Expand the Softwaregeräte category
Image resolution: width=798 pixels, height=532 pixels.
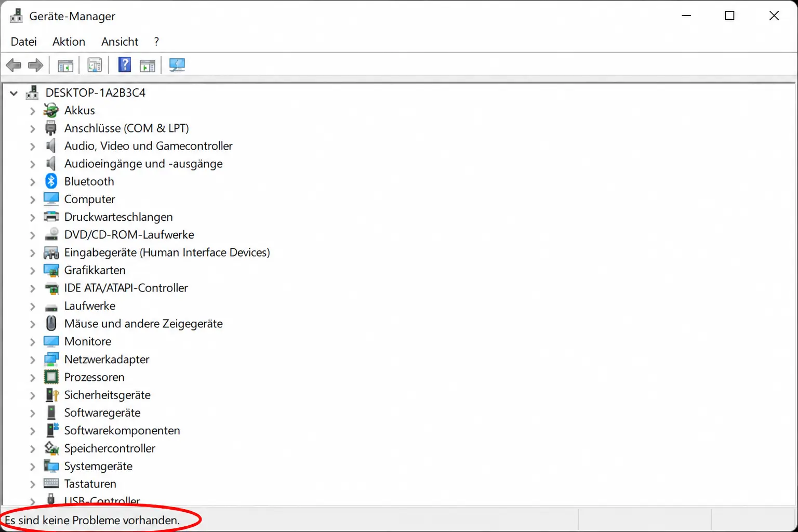(33, 413)
